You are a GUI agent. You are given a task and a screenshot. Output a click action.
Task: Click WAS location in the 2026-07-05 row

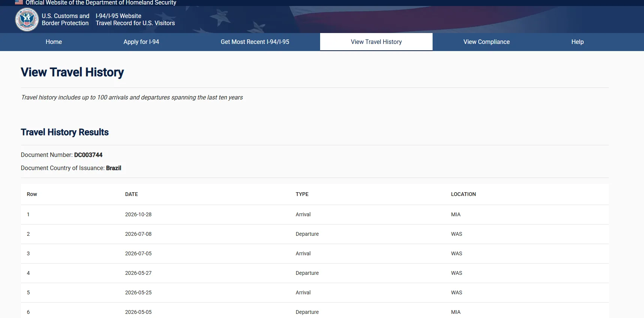point(457,253)
